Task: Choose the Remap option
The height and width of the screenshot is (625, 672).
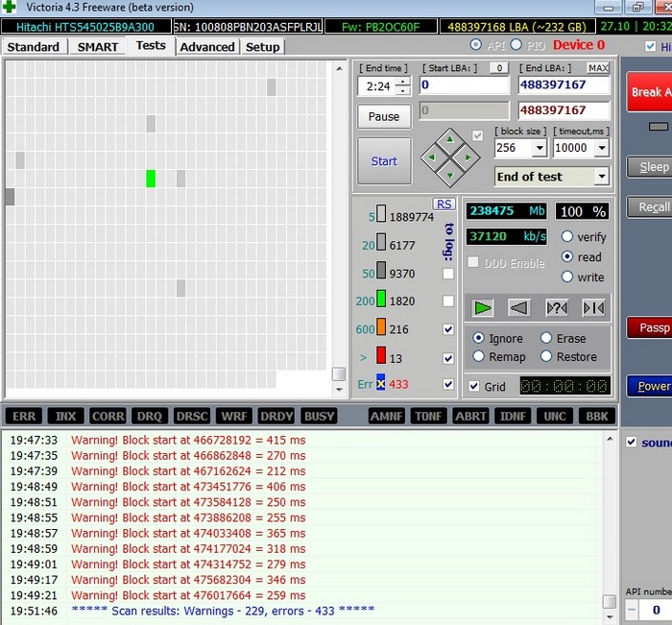Action: [x=480, y=356]
